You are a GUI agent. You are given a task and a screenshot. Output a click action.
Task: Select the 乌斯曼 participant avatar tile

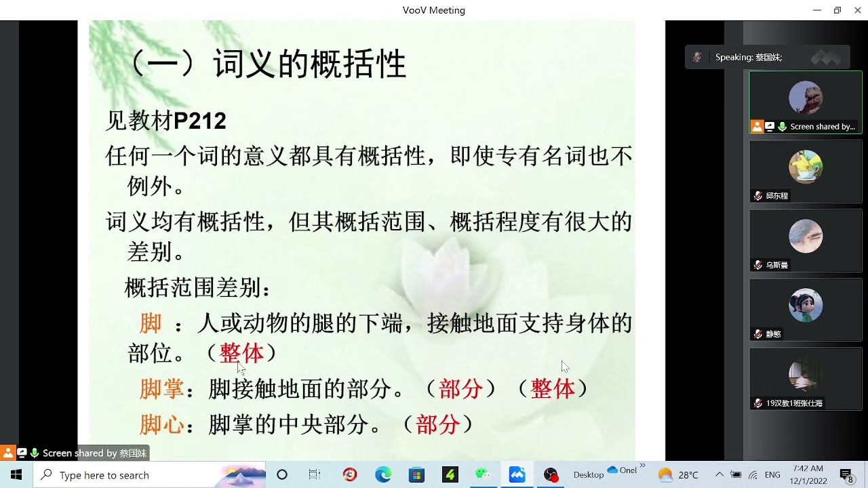coord(806,241)
